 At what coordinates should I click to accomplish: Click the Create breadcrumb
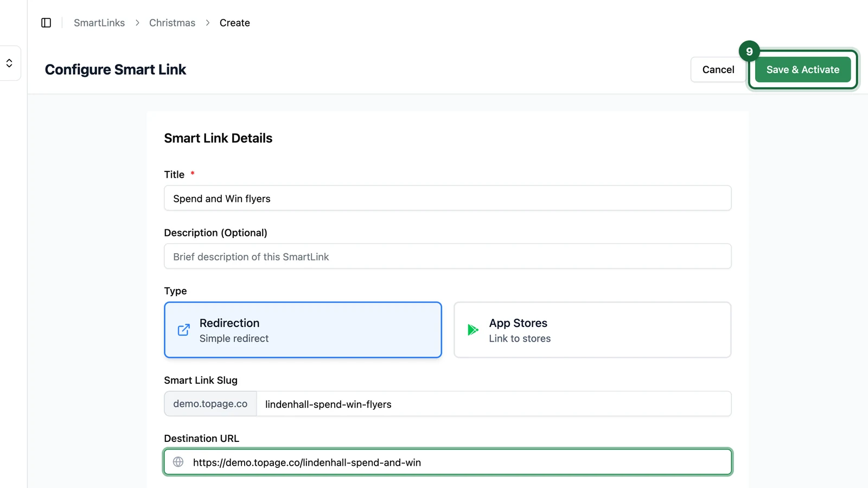click(234, 23)
